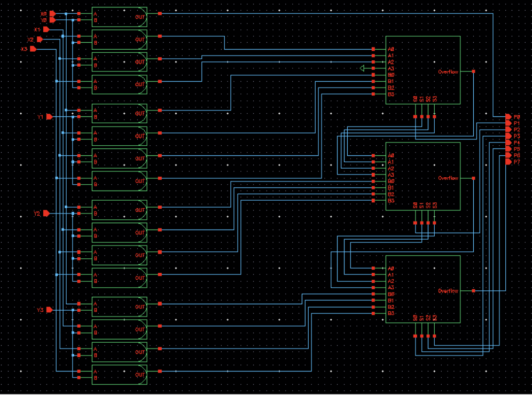Click the Y0 input pin

pyautogui.click(x=52, y=20)
